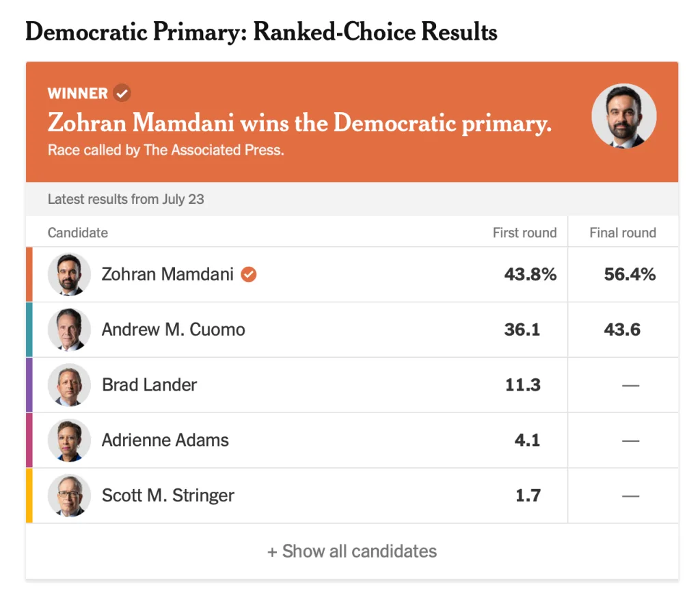Click the purple color bar beside Brad Lander
The width and height of the screenshot is (700, 604).
pos(29,385)
